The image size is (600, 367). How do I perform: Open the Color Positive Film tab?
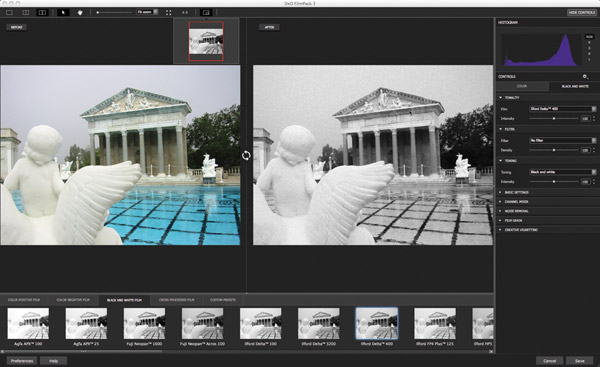(24, 300)
